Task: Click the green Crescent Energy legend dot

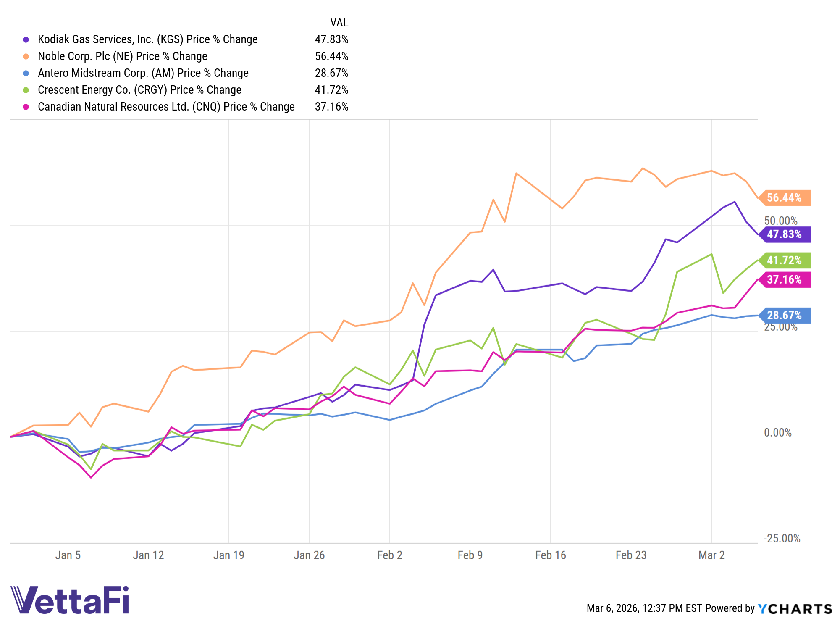Action: point(26,90)
